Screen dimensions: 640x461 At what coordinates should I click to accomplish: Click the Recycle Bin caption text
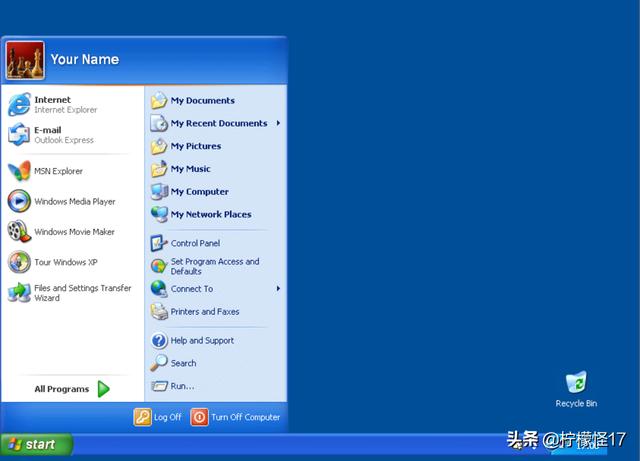pyautogui.click(x=576, y=403)
